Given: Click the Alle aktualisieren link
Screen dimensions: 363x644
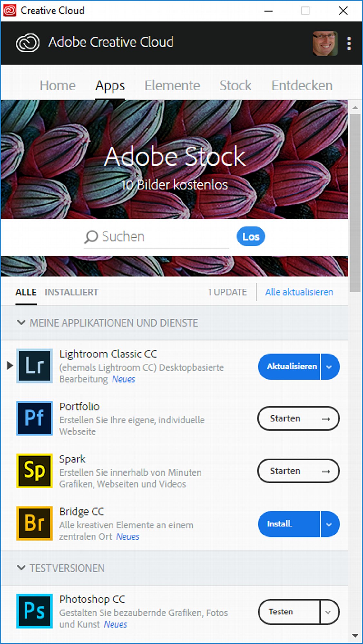Looking at the screenshot, I should click(x=299, y=292).
